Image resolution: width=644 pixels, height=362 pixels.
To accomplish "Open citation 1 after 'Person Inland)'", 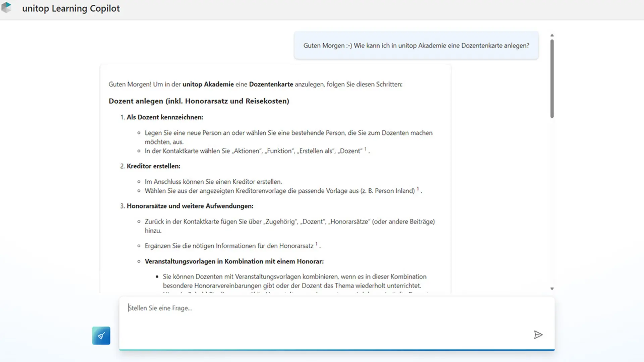I will [418, 189].
